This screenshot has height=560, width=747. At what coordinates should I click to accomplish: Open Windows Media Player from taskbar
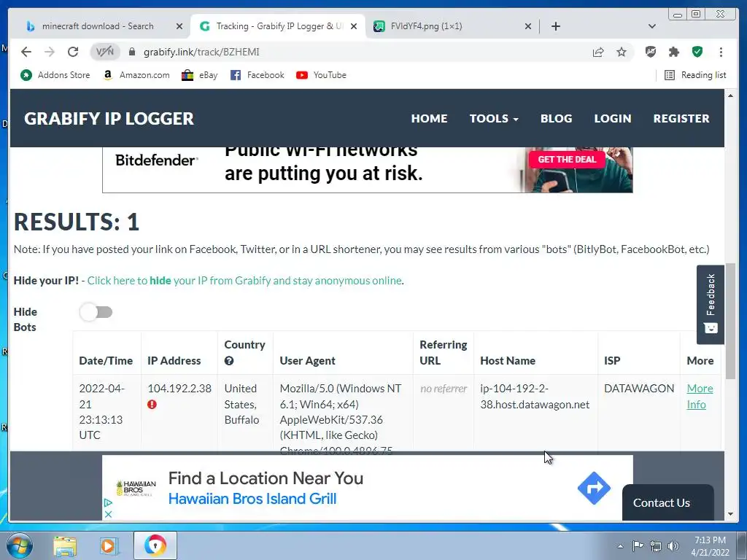tap(109, 545)
